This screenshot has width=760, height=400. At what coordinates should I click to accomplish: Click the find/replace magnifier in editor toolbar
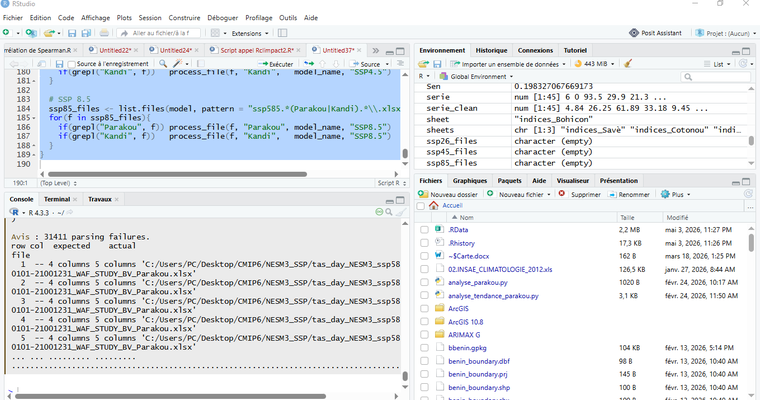click(163, 64)
